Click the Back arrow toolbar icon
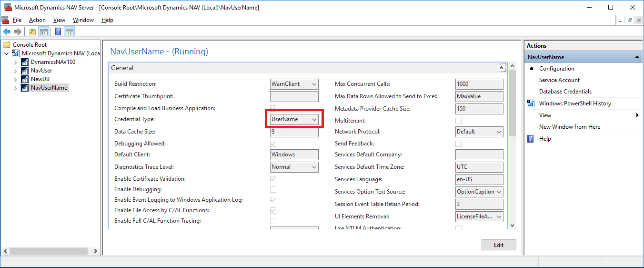The height and width of the screenshot is (268, 644). click(7, 32)
